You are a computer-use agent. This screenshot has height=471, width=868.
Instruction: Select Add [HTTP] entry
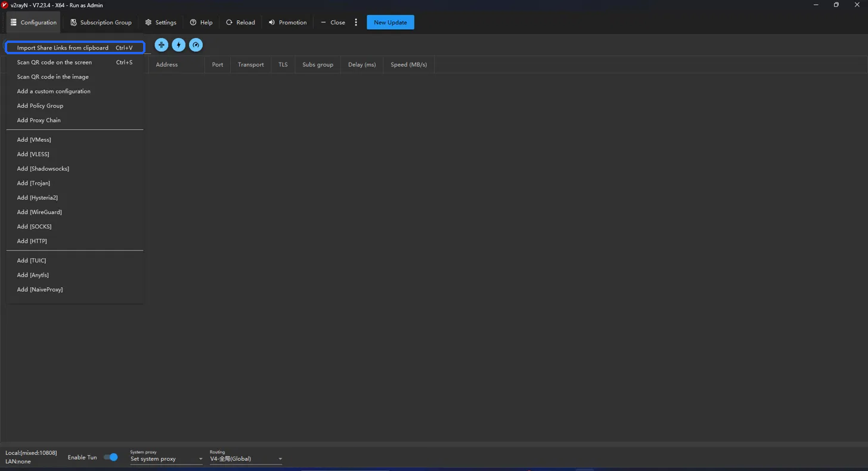(75, 241)
